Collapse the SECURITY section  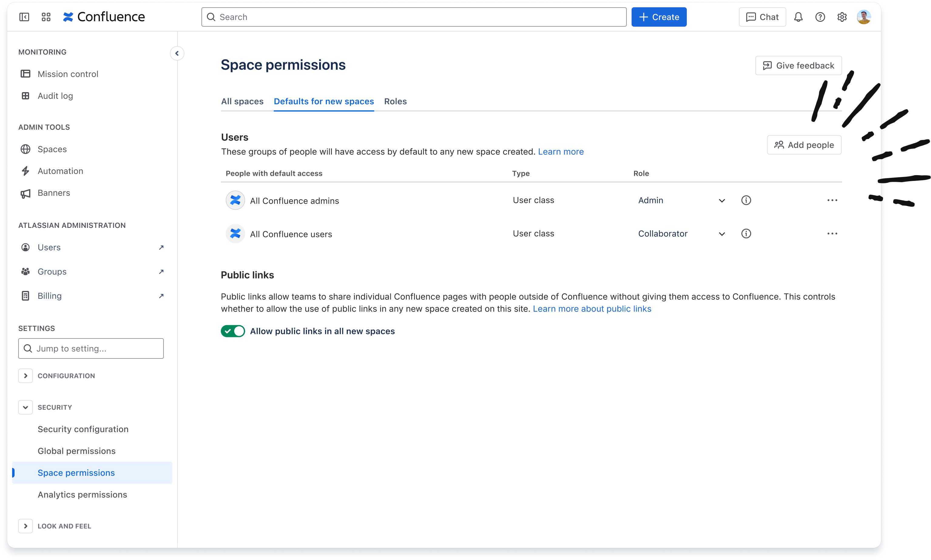coord(26,407)
